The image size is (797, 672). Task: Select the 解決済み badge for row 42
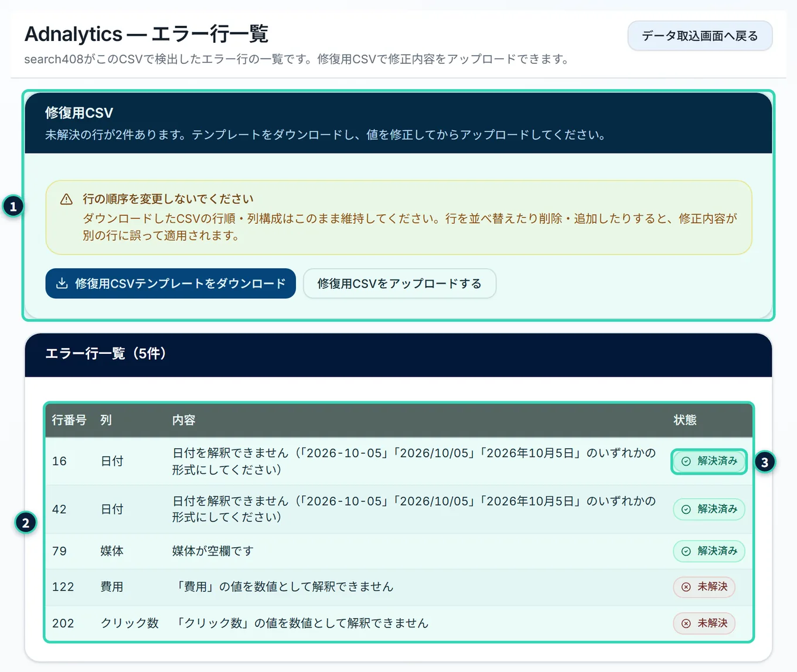[x=709, y=509]
